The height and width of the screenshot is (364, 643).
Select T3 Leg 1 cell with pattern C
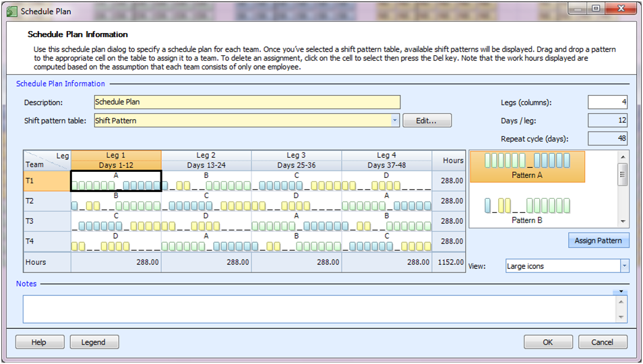[116, 221]
